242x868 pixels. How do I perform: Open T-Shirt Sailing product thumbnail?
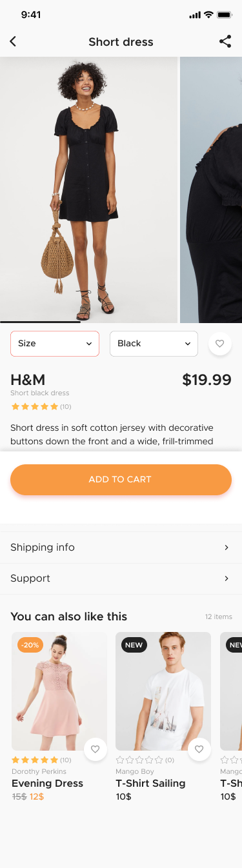(x=163, y=691)
